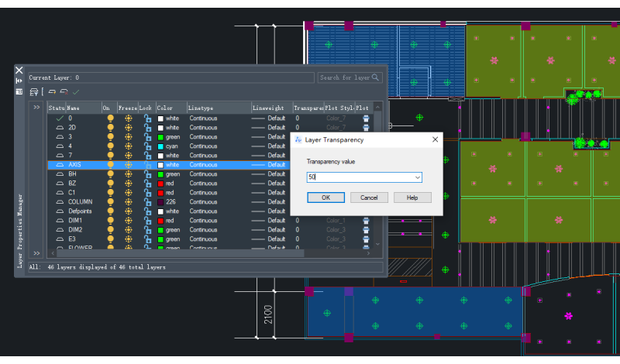Click the plot printer icon for layer 0

click(x=366, y=118)
